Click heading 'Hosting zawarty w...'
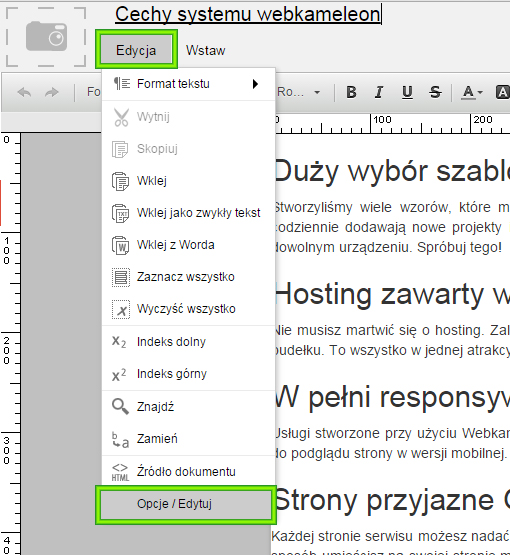Screen dimensions: 510x555 [x=392, y=294]
